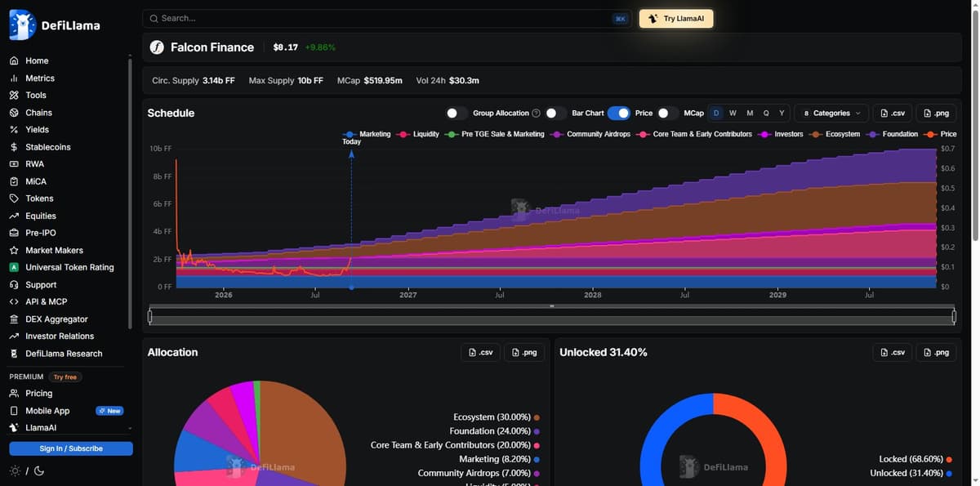Click Sign In / Subscribe button

71,448
